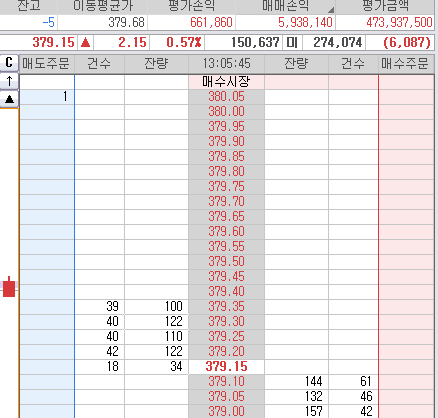Image resolution: width=438 pixels, height=418 pixels.
Task: Click the 매수시장 market buy cell
Action: coord(226,82)
